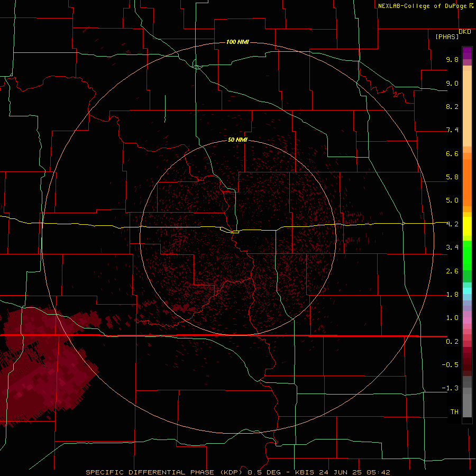
Task: Click the 3.4 scale value label
Action: pos(452,248)
